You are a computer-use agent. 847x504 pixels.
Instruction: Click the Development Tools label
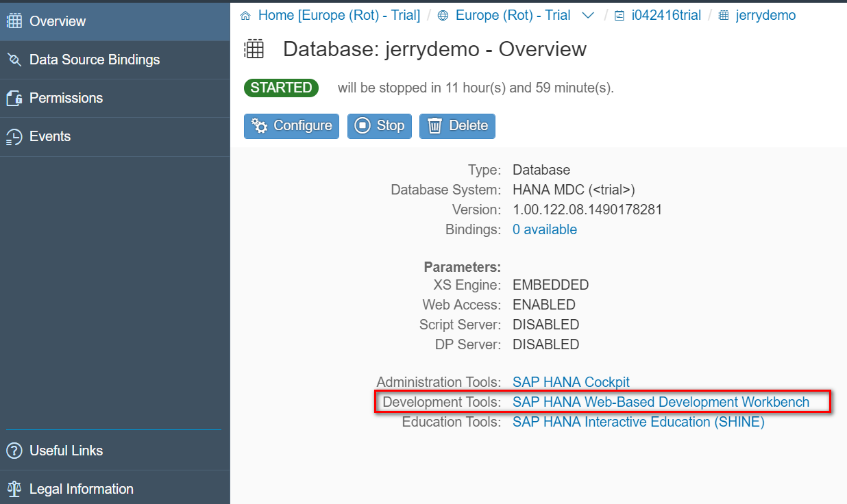coord(442,402)
